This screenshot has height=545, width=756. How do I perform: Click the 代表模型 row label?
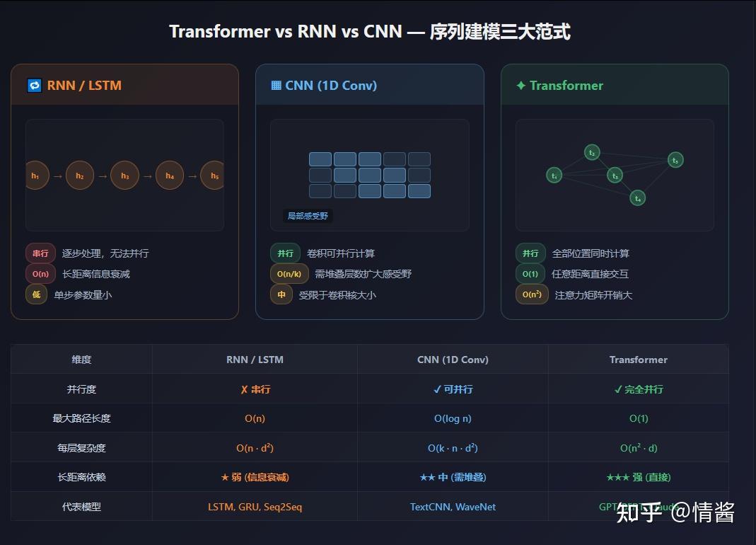(x=81, y=507)
